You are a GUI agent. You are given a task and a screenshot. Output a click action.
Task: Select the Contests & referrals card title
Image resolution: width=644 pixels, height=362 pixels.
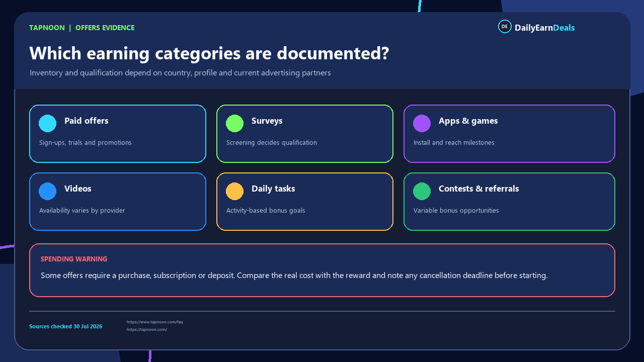tap(479, 189)
